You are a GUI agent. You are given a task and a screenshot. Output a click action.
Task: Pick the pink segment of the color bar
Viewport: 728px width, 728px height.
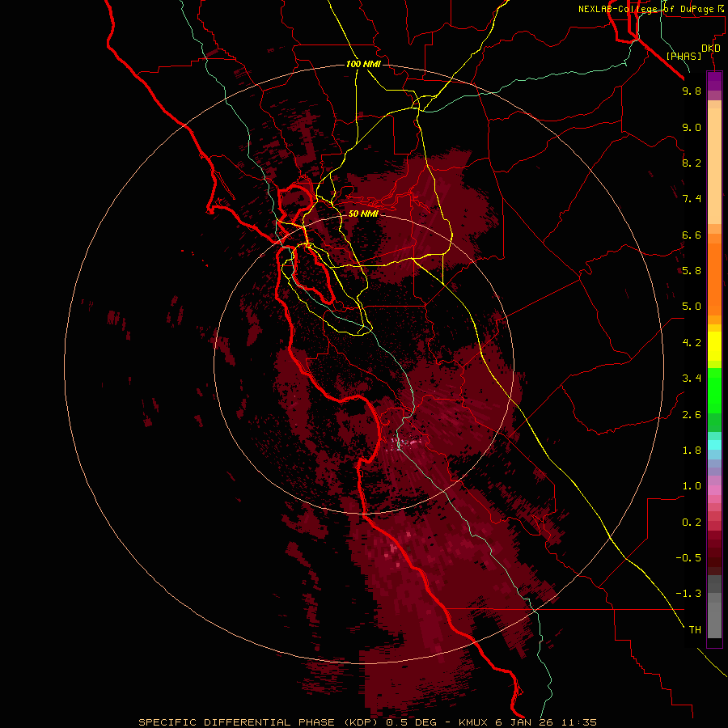pyautogui.click(x=714, y=490)
